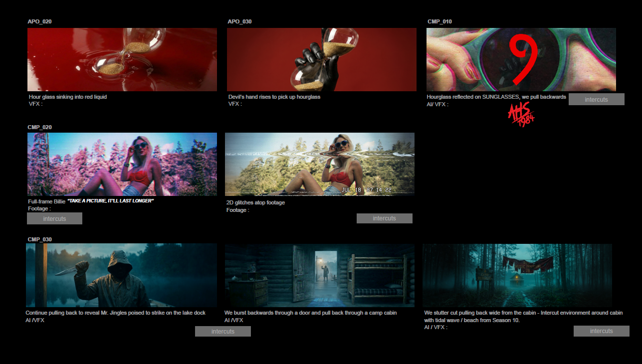Click the intercuts button below the Mr. Jingles caption

[223, 332]
